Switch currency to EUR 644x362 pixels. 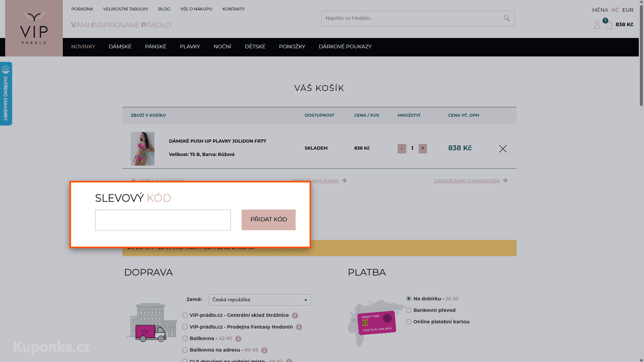tap(628, 10)
